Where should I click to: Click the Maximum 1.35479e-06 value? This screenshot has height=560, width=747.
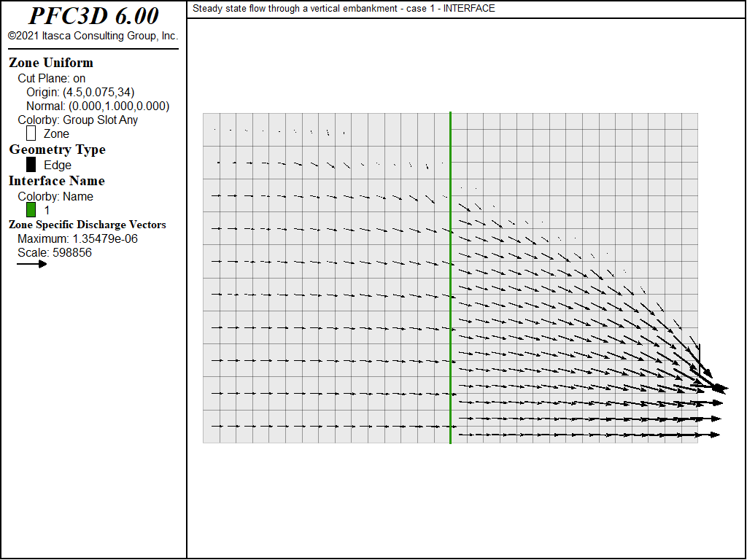click(77, 238)
